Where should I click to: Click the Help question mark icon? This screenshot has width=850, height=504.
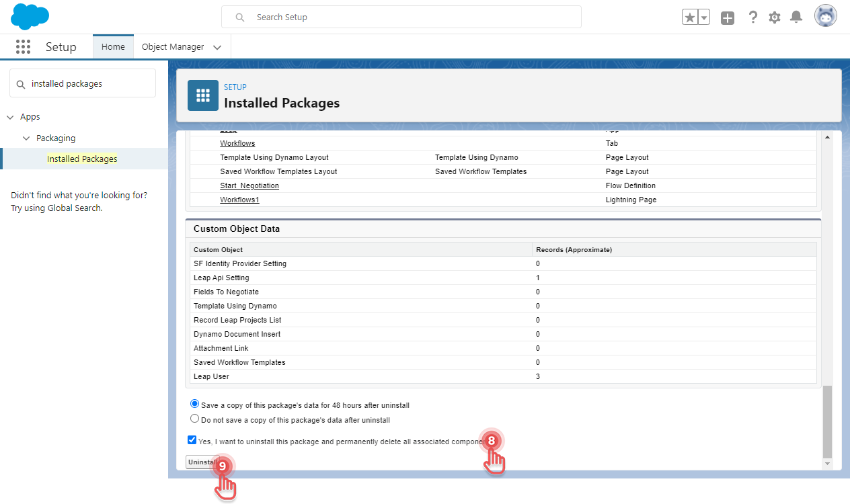[752, 16]
